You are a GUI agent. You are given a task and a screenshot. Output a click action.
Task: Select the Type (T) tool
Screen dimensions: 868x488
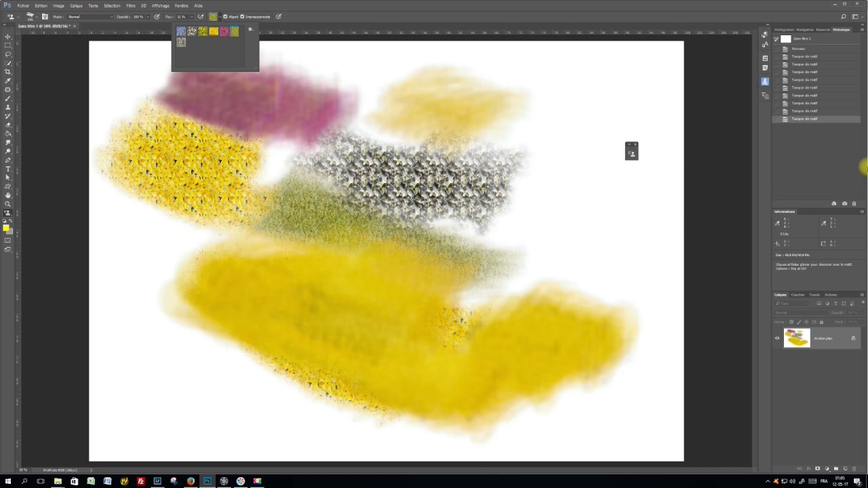8,169
